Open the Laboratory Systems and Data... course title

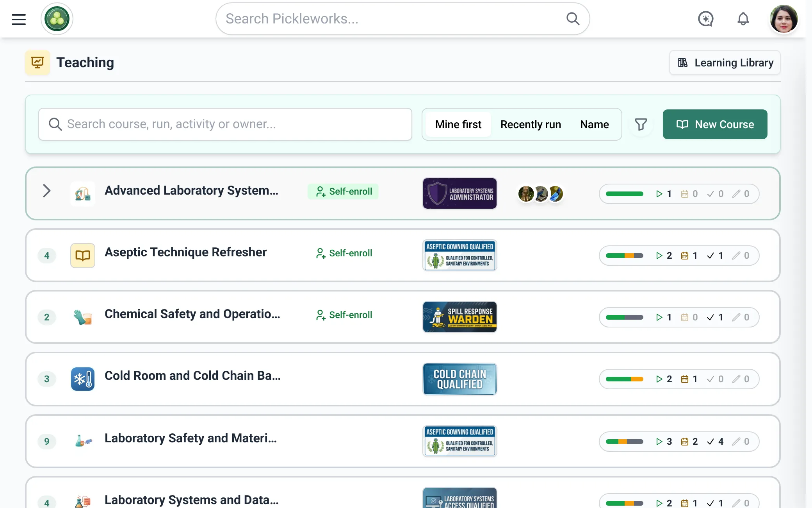tap(191, 500)
